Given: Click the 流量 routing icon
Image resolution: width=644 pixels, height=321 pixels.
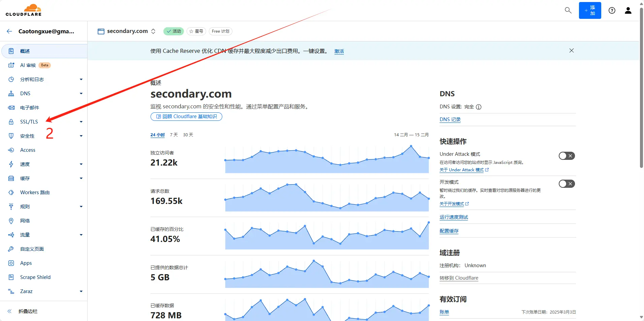Looking at the screenshot, I should click(11, 235).
